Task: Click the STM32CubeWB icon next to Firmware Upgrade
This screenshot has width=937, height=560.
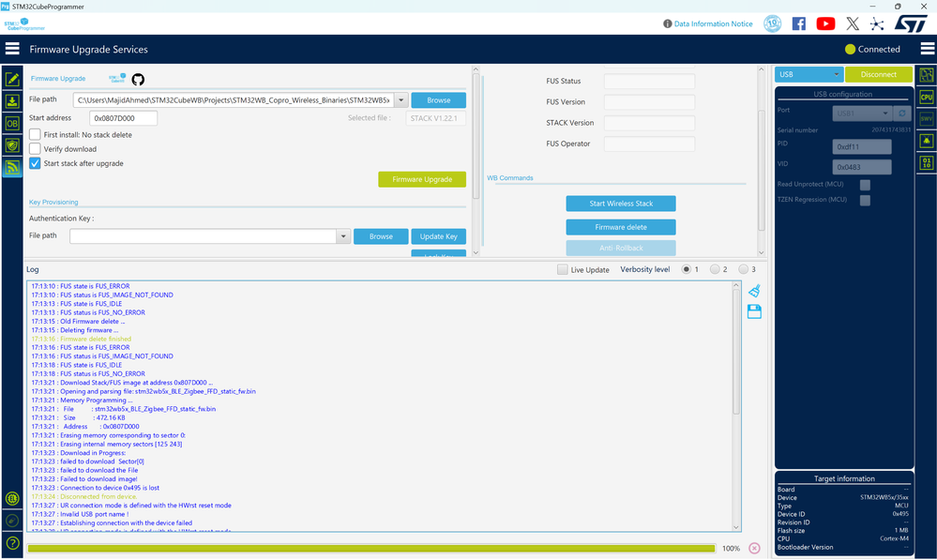Action: (x=117, y=78)
